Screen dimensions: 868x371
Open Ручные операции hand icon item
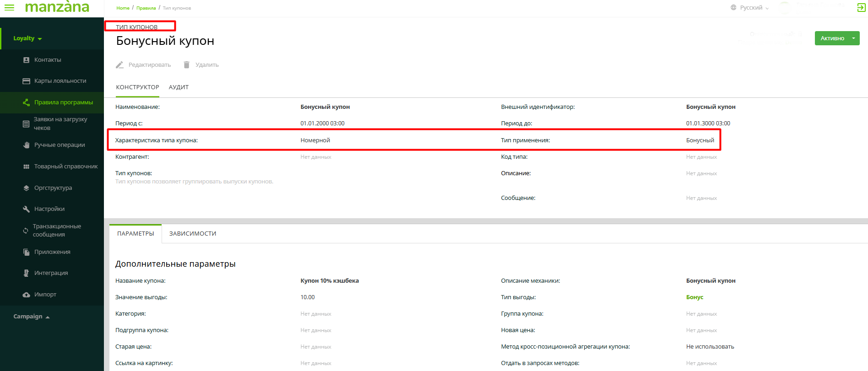click(x=26, y=145)
